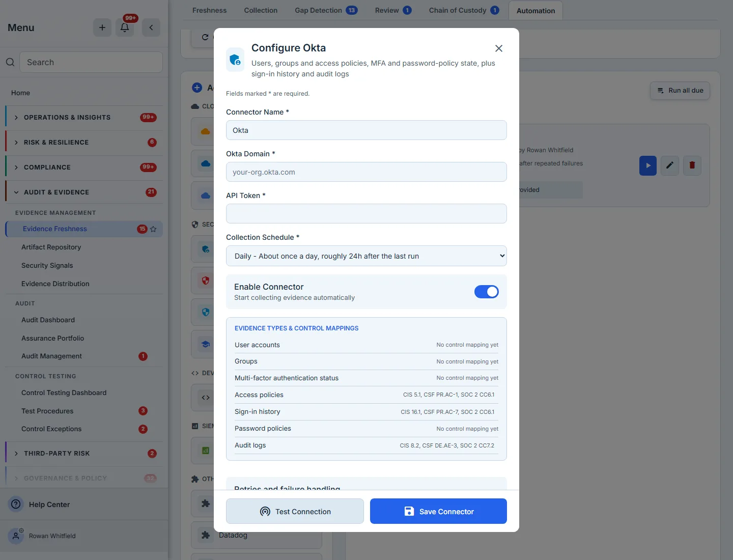Click the Datadog puzzle piece icon
Viewport: 733px width, 560px height.
pos(206,535)
